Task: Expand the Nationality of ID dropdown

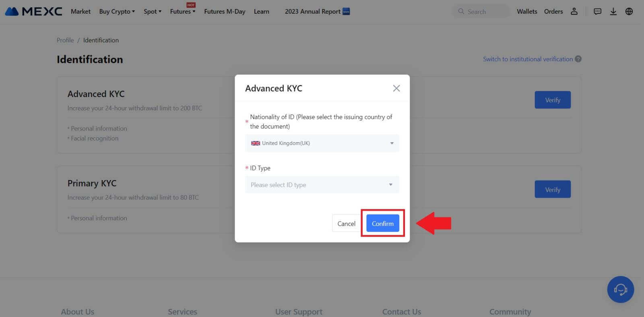Action: 322,143
